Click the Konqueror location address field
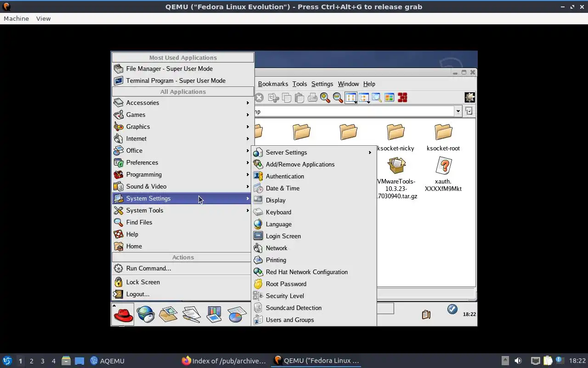Viewport: 588px width, 368px height. [x=354, y=111]
